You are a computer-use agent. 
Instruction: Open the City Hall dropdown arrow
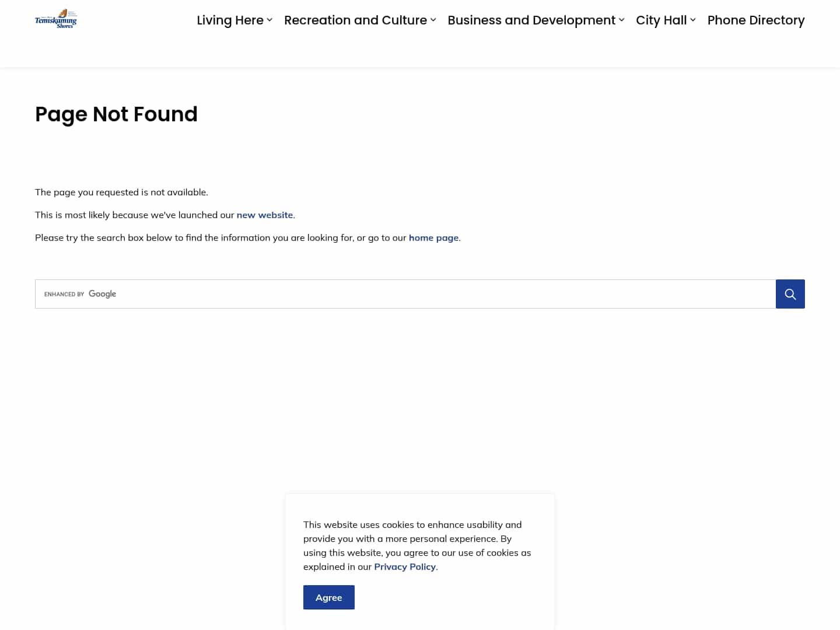[693, 19]
